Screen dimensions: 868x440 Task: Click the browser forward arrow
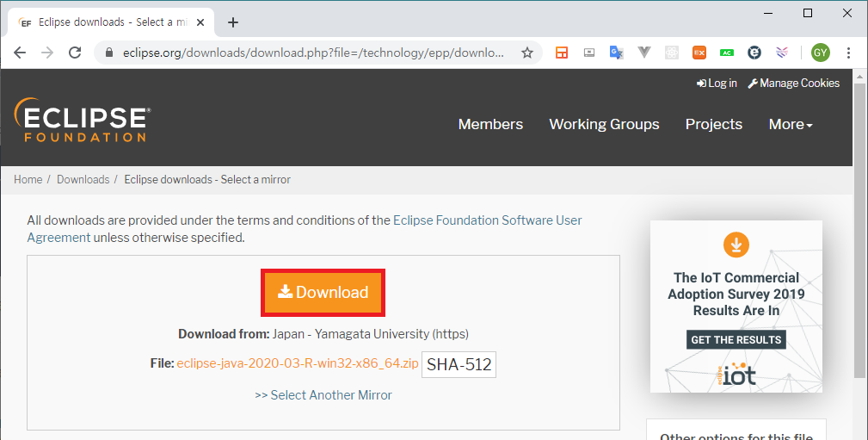pos(47,53)
